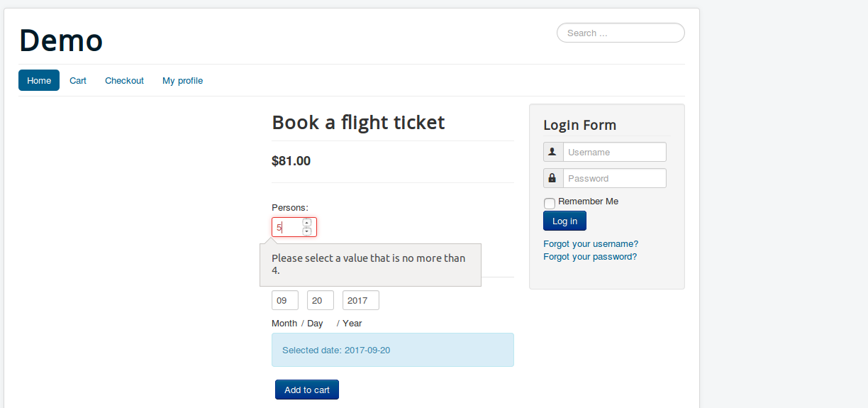
Task: Open My profile from navigation
Action: point(182,80)
